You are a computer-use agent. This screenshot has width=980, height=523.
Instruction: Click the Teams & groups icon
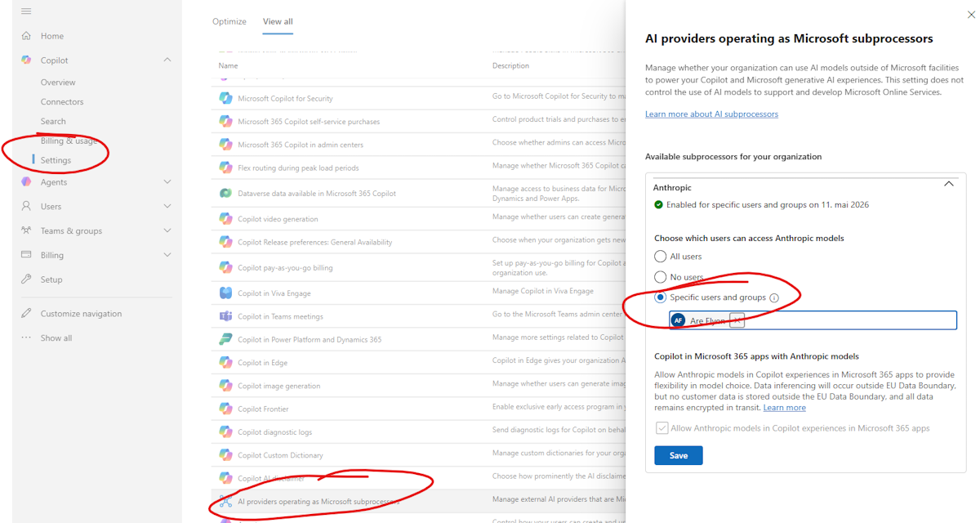point(26,231)
